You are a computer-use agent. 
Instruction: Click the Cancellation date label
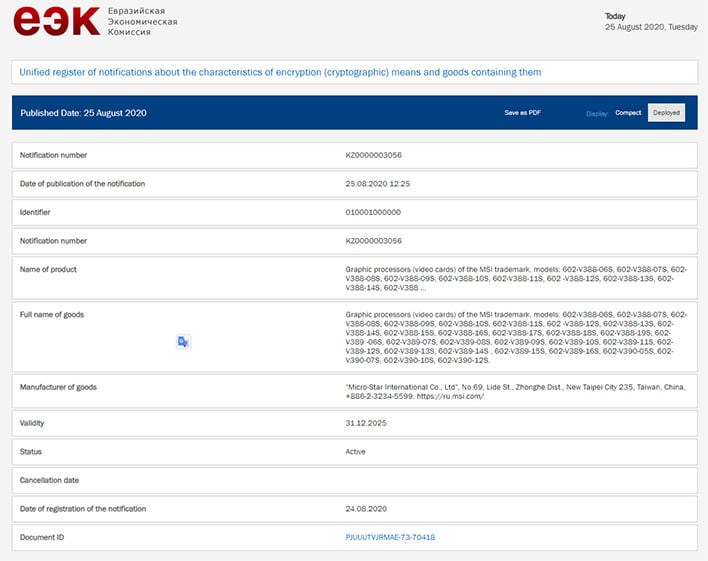[x=49, y=480]
